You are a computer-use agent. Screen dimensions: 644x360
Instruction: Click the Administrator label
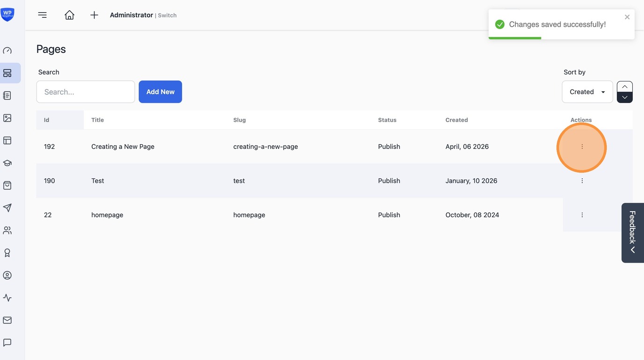[132, 15]
